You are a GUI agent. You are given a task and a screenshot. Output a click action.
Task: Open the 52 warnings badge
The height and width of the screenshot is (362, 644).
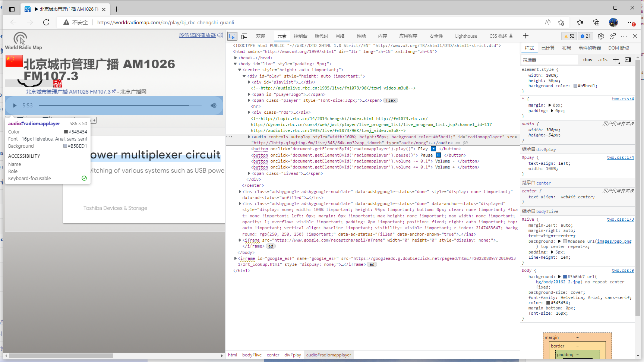569,36
